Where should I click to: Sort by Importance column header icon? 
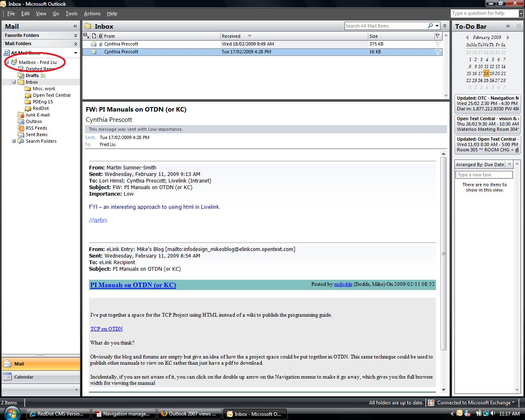tap(86, 36)
